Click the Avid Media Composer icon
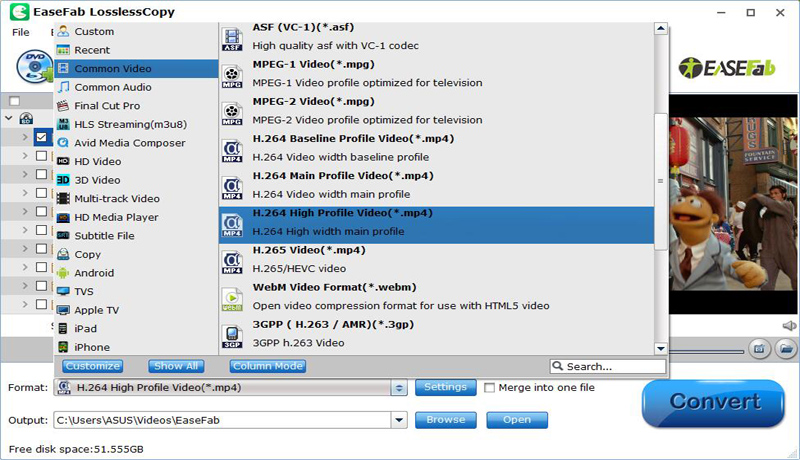Viewport: 800px width, 460px height. 63,143
